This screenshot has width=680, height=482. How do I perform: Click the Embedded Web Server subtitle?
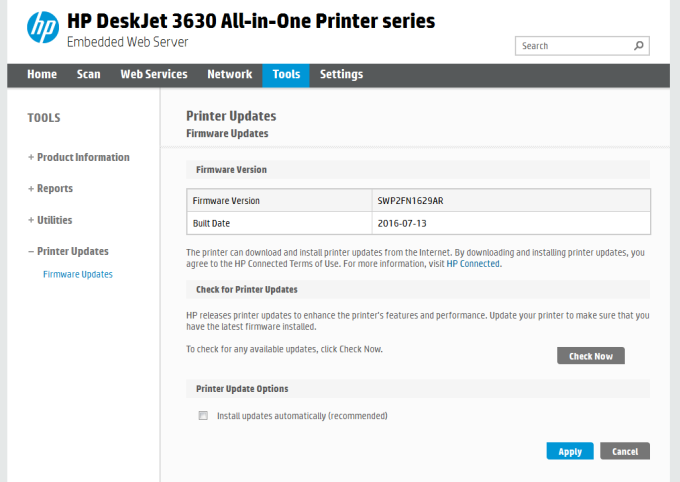tap(128, 42)
